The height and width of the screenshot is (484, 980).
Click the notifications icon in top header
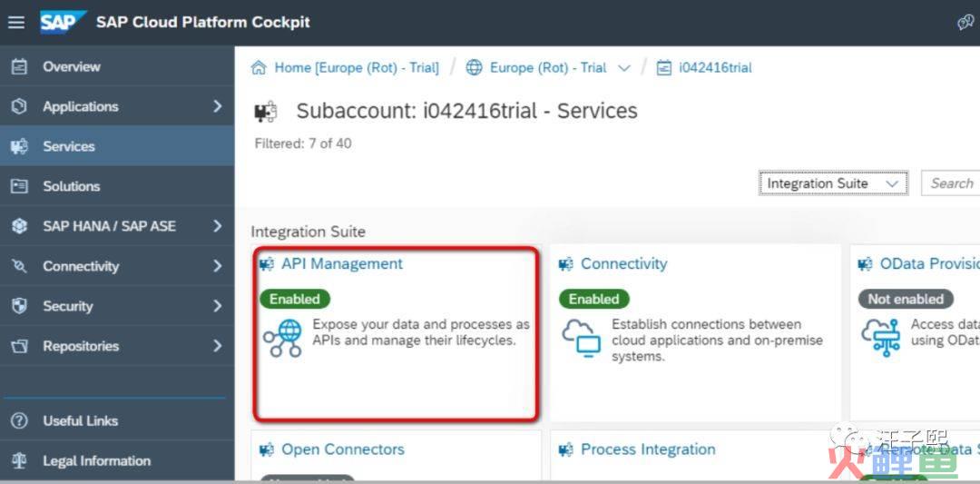pyautogui.click(x=965, y=23)
